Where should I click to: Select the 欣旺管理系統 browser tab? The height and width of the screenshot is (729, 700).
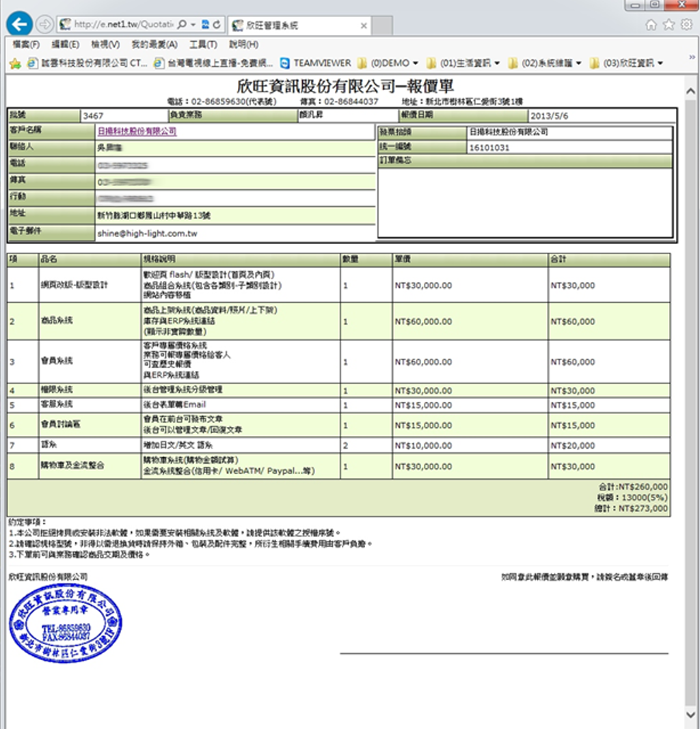tap(300, 25)
